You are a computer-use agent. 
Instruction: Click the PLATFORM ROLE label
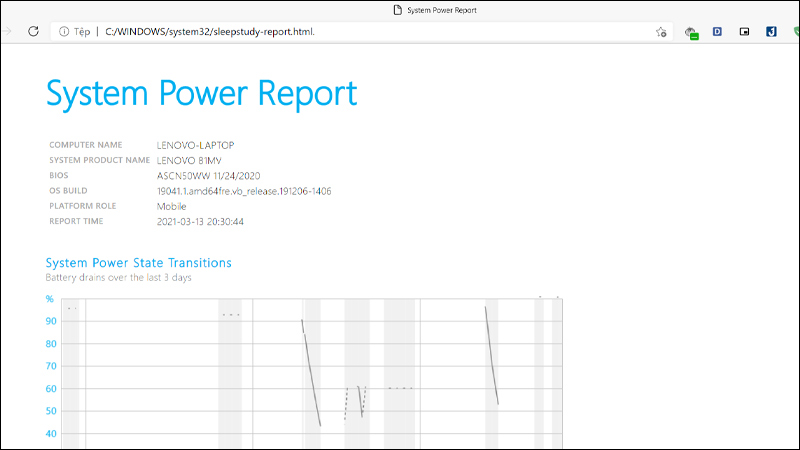[x=83, y=206]
